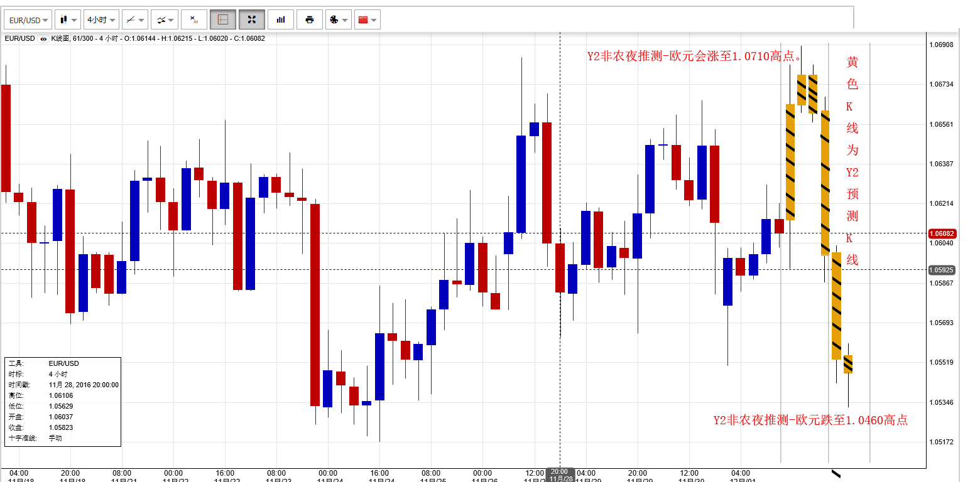The height and width of the screenshot is (482, 980).
Task: Click the 1.06734 price axis label
Action: [940, 84]
